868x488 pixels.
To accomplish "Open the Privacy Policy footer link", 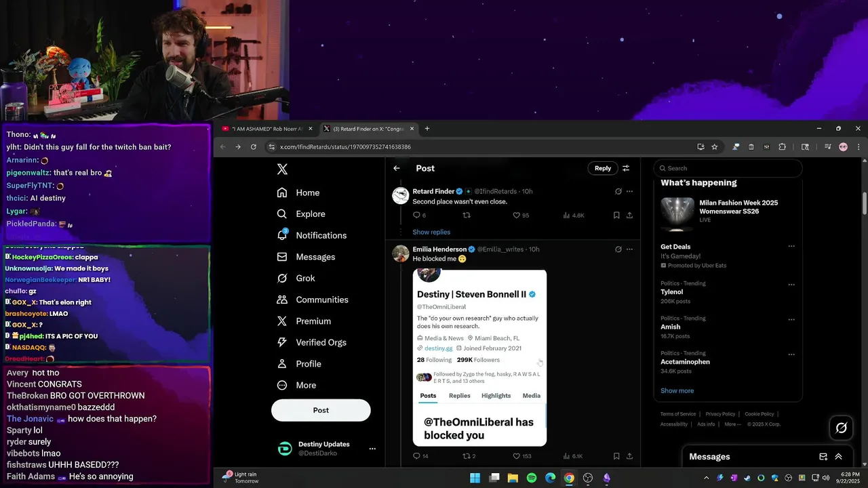I will [x=720, y=414].
